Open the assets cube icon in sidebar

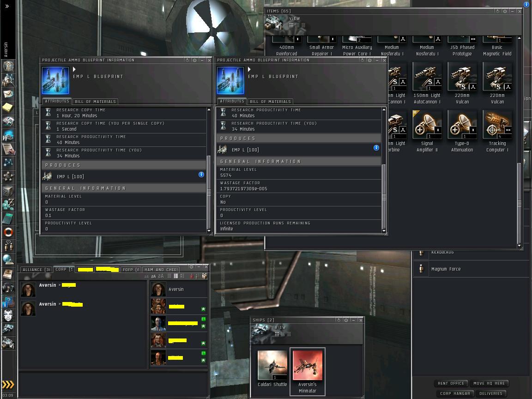8,191
